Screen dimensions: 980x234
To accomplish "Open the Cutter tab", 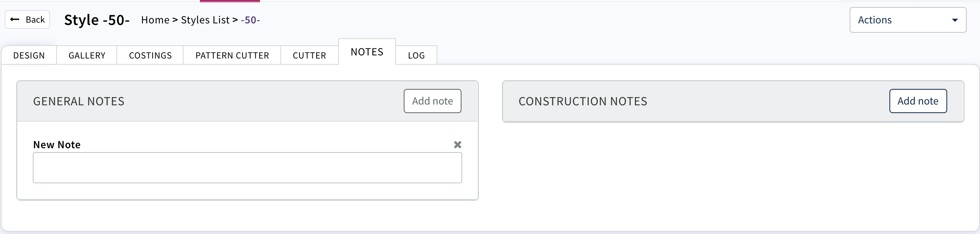I will [309, 55].
